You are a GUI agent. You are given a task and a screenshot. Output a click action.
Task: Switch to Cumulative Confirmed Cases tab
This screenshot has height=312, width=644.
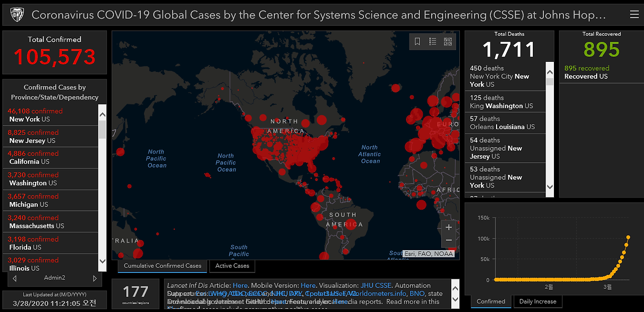pos(163,266)
